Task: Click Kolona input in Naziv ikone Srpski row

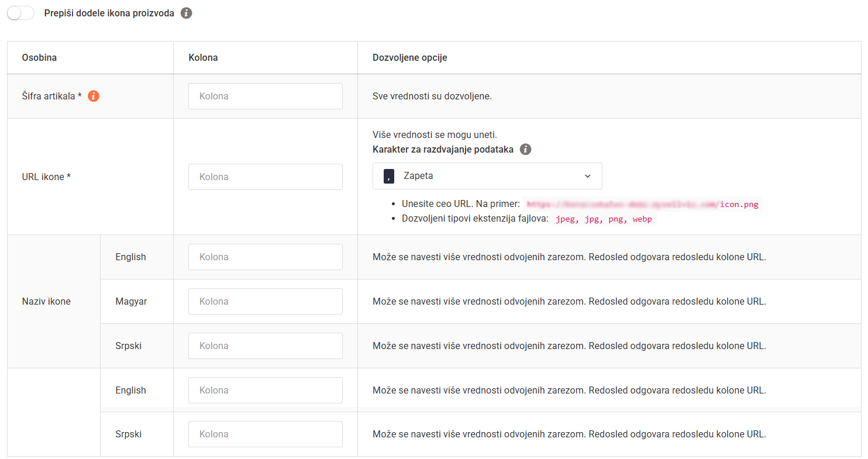Action: coord(266,346)
